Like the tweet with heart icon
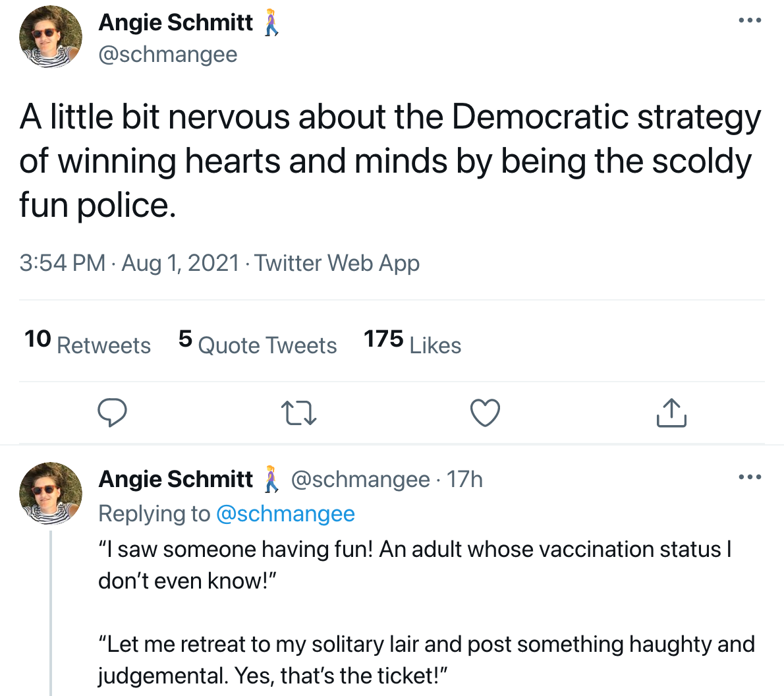Screen dimensions: 784x696 point(486,413)
